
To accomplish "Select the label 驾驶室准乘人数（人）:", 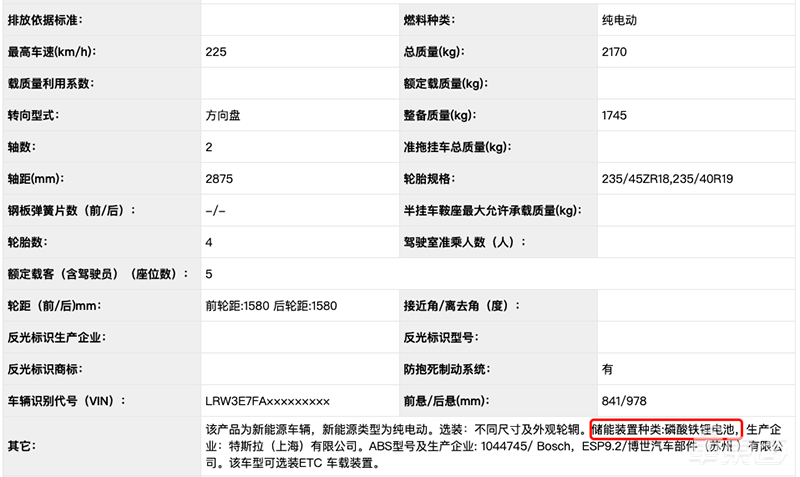I will [464, 242].
